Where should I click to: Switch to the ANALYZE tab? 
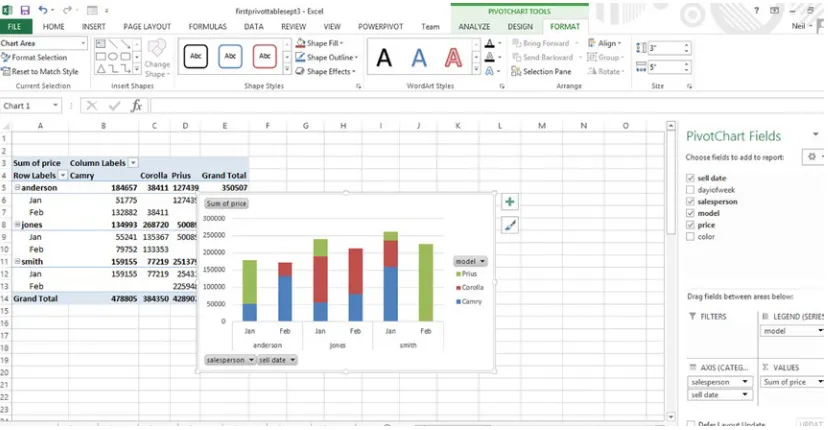coord(474,26)
